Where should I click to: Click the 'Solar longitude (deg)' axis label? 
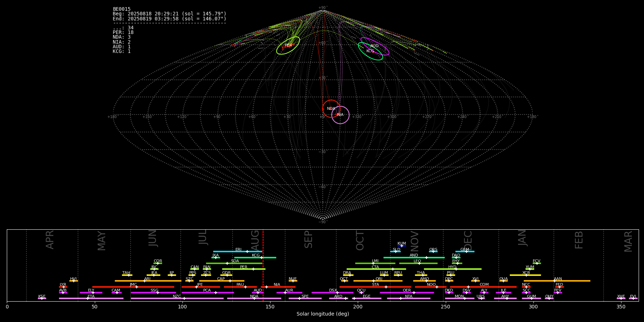pos(323,314)
